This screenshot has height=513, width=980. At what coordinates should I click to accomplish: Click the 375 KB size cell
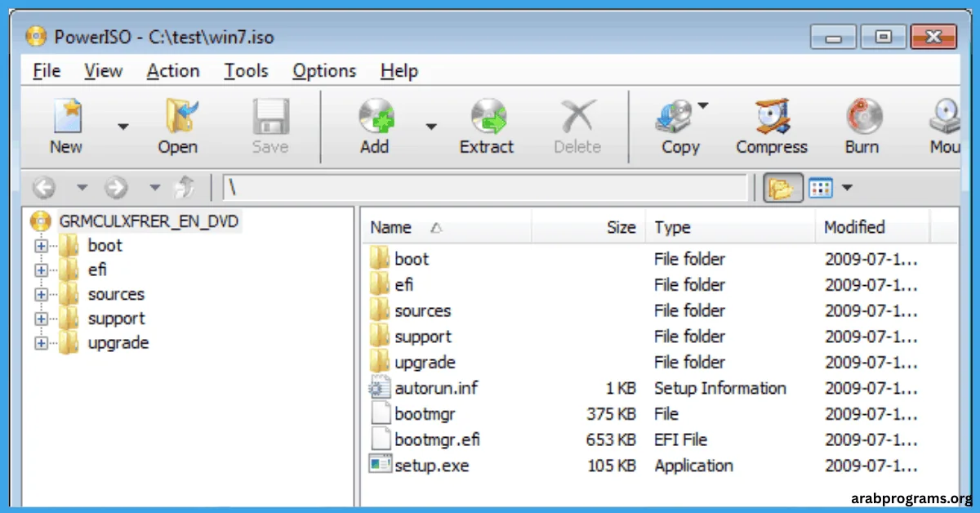(x=611, y=414)
